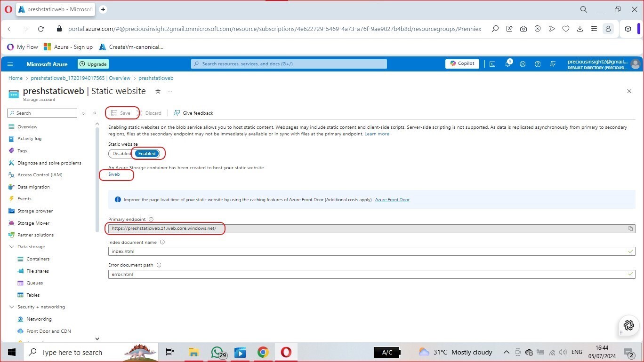This screenshot has width=644, height=362.
Task: Click Give feedback
Action: pos(193,113)
